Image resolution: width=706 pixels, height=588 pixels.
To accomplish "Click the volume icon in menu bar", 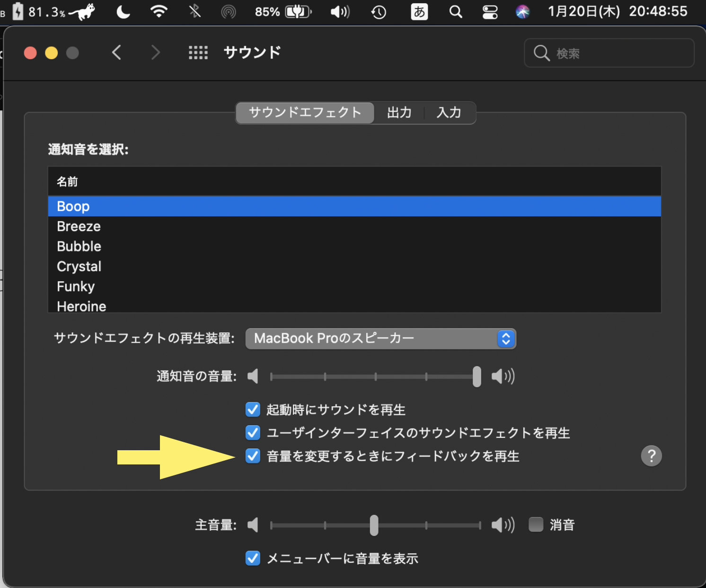I will pos(340,12).
